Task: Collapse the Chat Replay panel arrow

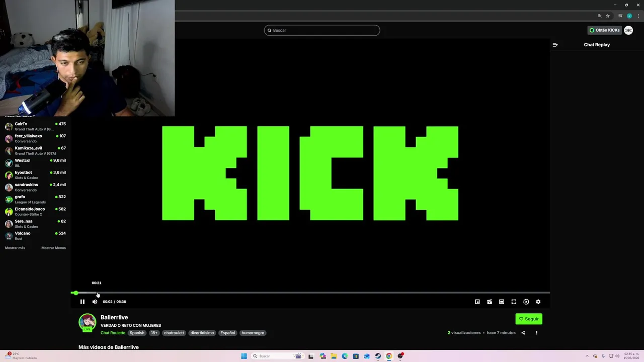Action: pos(555,45)
